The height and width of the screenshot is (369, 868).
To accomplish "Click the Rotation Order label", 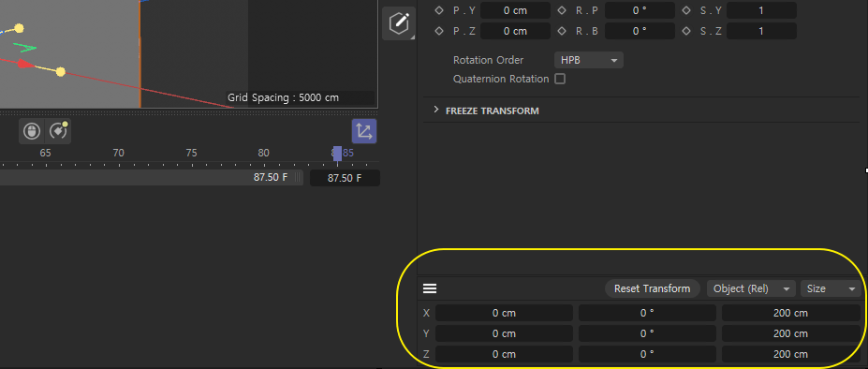I will point(488,60).
